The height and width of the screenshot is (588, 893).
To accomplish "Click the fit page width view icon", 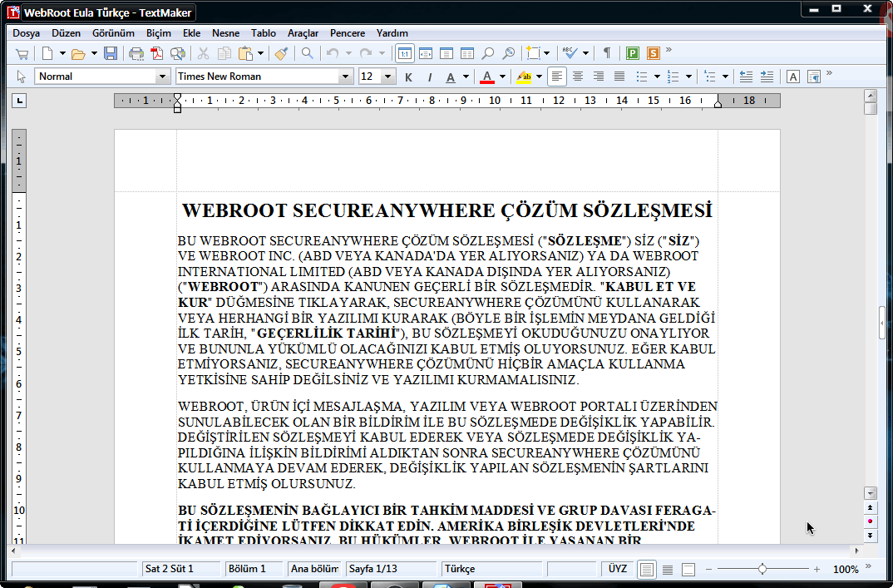I will pyautogui.click(x=426, y=53).
